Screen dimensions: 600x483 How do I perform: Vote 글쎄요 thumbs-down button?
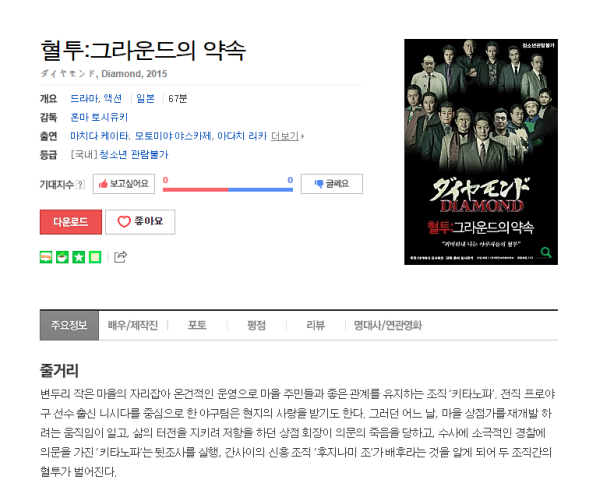coord(332,184)
